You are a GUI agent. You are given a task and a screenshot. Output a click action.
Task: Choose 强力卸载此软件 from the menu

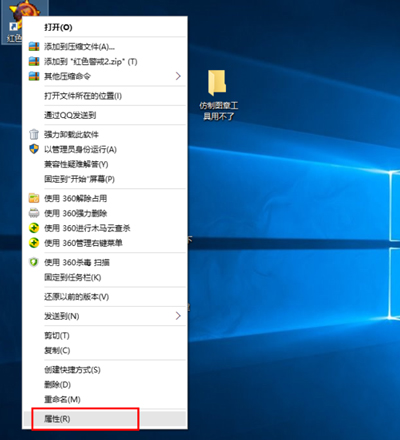104,134
